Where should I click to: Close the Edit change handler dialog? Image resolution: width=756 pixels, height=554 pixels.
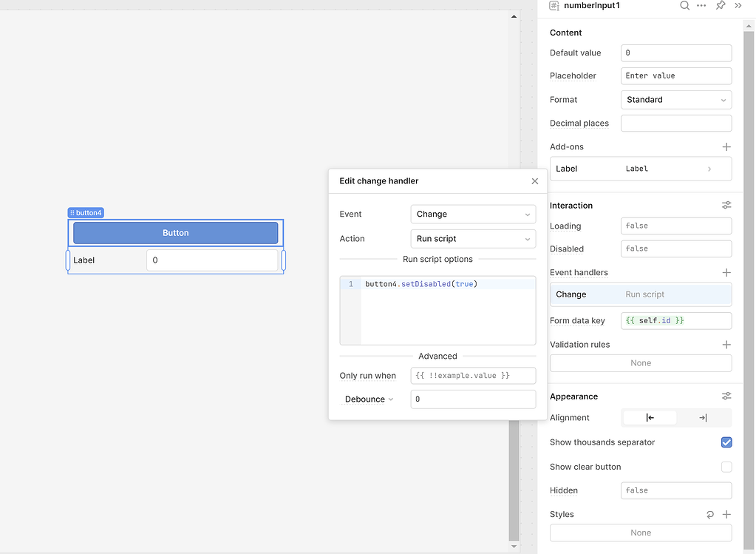[534, 180]
